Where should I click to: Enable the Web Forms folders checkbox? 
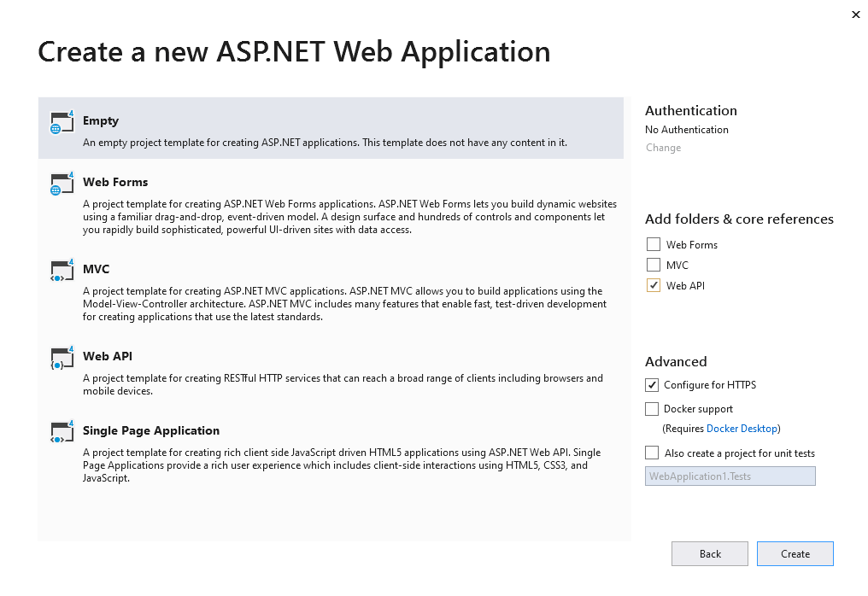(654, 245)
